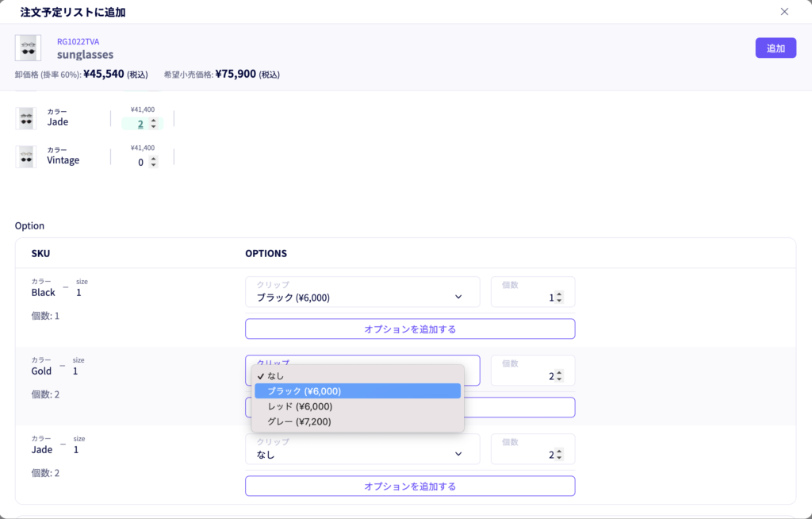
Task: Click the Black color label in SKU table
Action: tap(43, 292)
